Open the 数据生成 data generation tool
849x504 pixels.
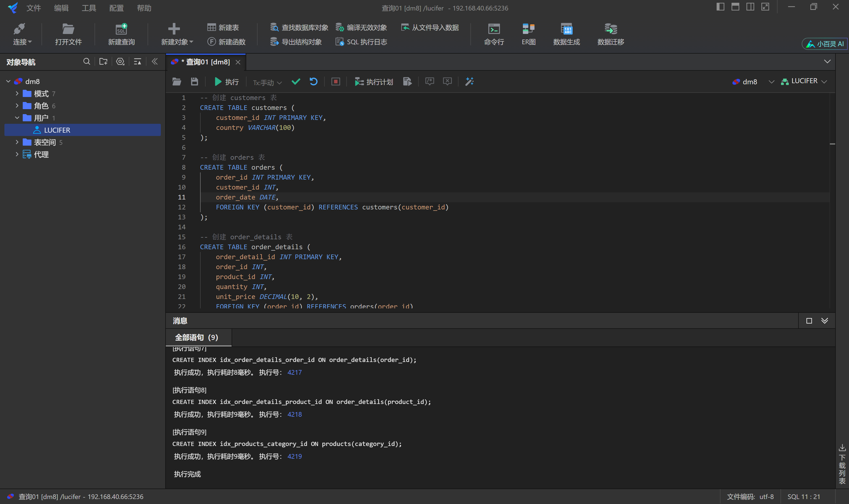[566, 34]
